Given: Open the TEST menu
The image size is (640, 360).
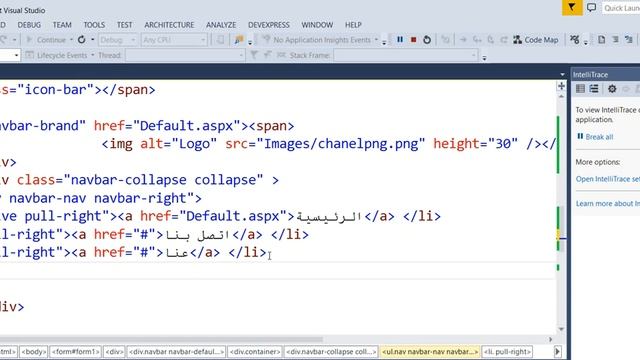Looking at the screenshot, I should coord(124,25).
